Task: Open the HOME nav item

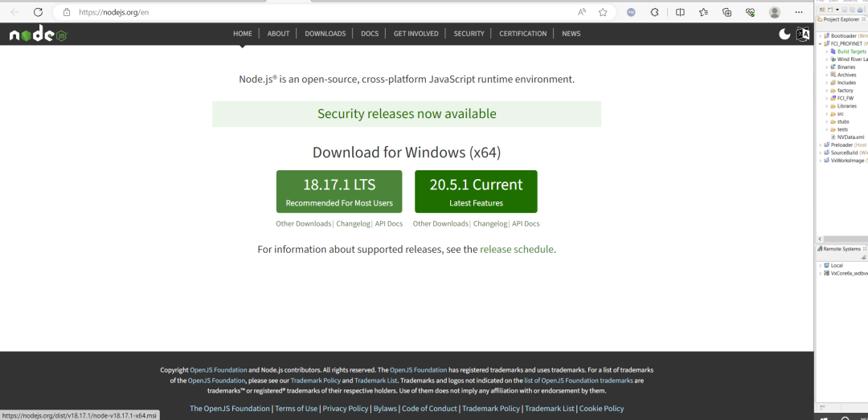Action: (x=243, y=34)
